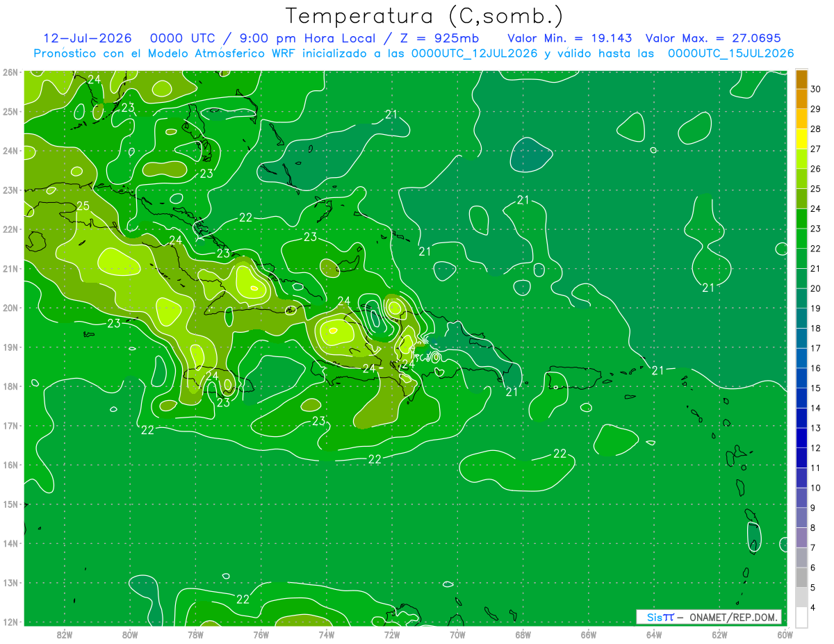Click legend swatch between 14 and 15
834x644 pixels.
(801, 398)
